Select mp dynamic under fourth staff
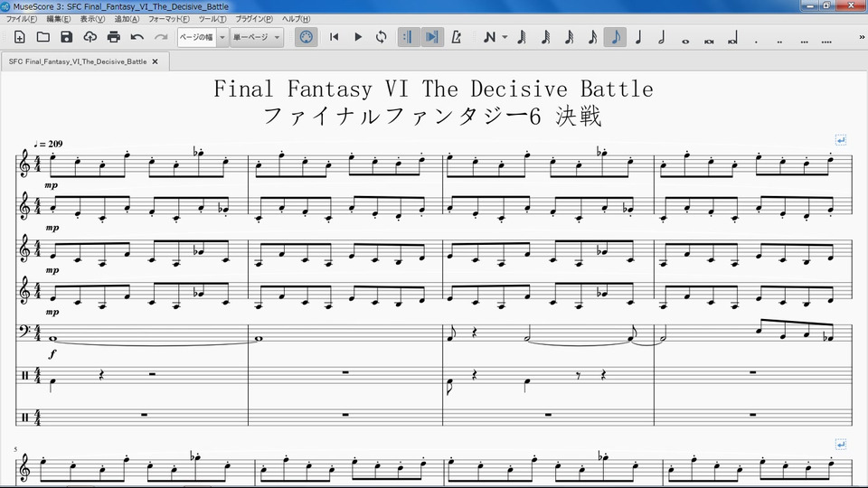Screen dimensions: 868x488 point(52,312)
